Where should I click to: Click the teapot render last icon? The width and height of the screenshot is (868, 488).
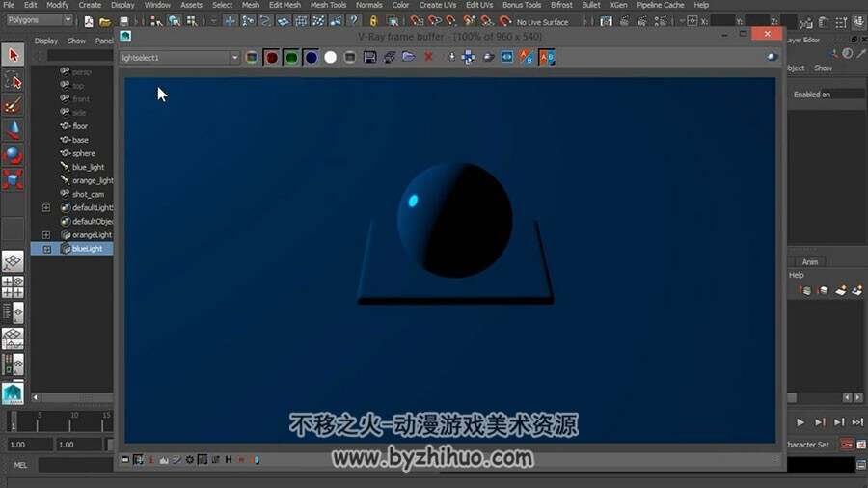point(488,58)
